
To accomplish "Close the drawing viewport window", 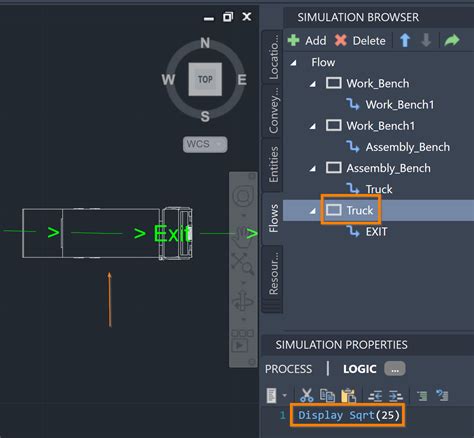I will pos(247,16).
